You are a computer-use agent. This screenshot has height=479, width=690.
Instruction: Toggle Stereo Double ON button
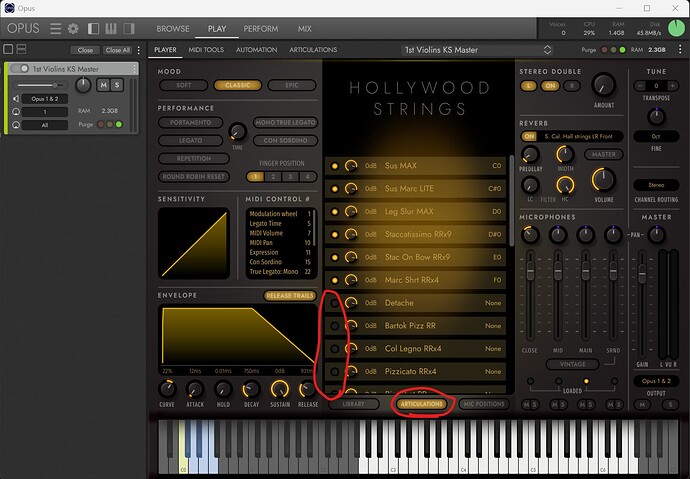(x=550, y=86)
